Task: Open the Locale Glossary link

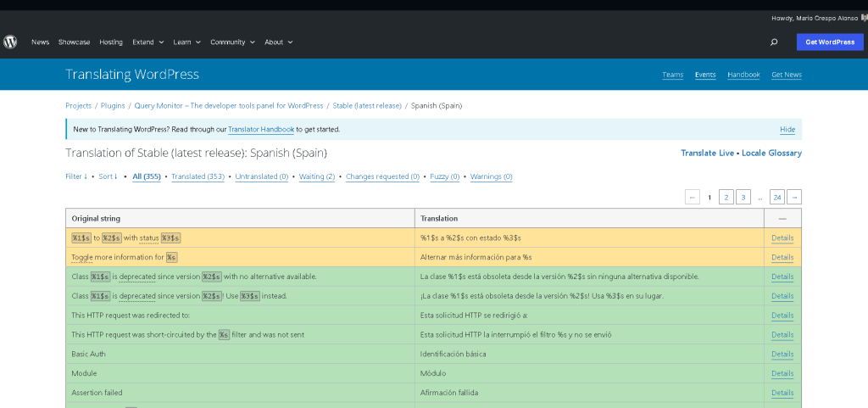Action: click(771, 153)
